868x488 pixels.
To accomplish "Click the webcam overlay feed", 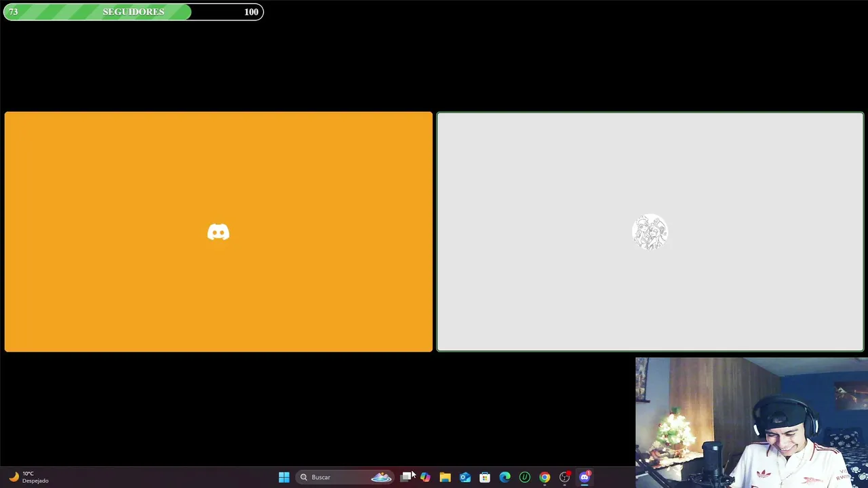I will pyautogui.click(x=751, y=423).
